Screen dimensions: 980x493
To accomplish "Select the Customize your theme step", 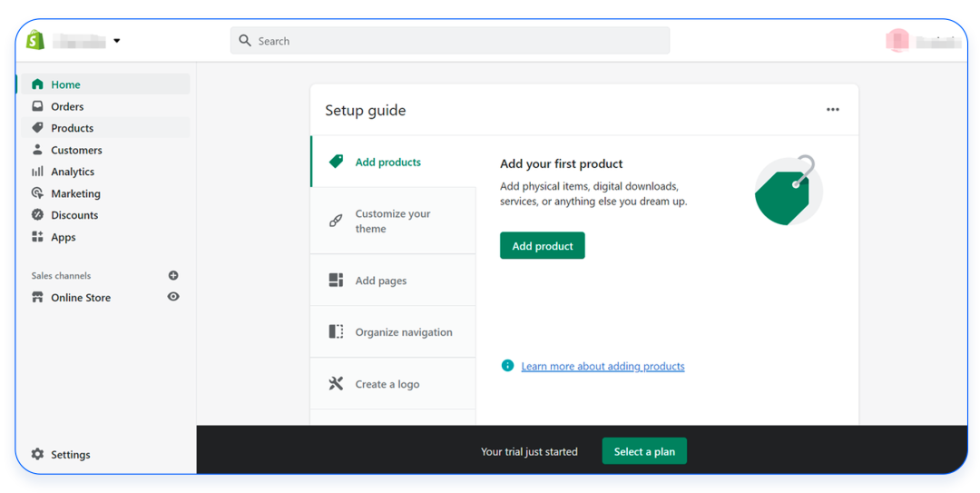I will click(393, 221).
